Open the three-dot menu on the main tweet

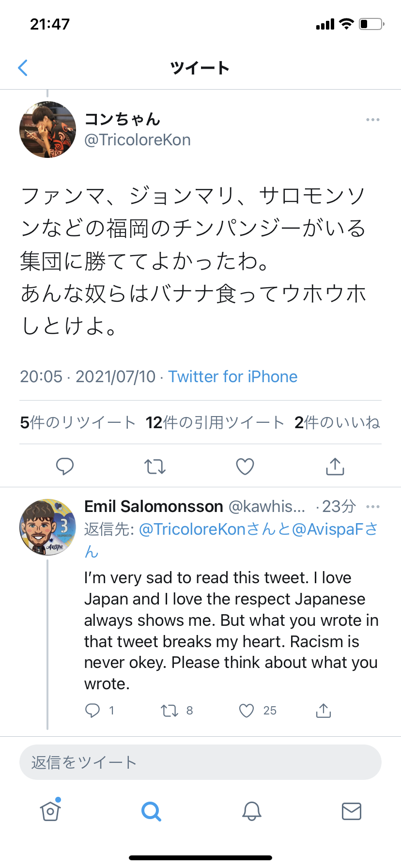pyautogui.click(x=372, y=120)
